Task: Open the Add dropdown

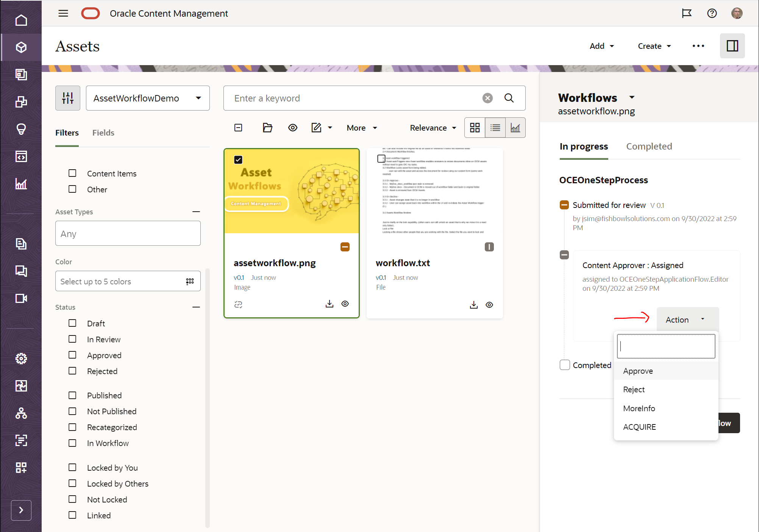Action: (602, 46)
